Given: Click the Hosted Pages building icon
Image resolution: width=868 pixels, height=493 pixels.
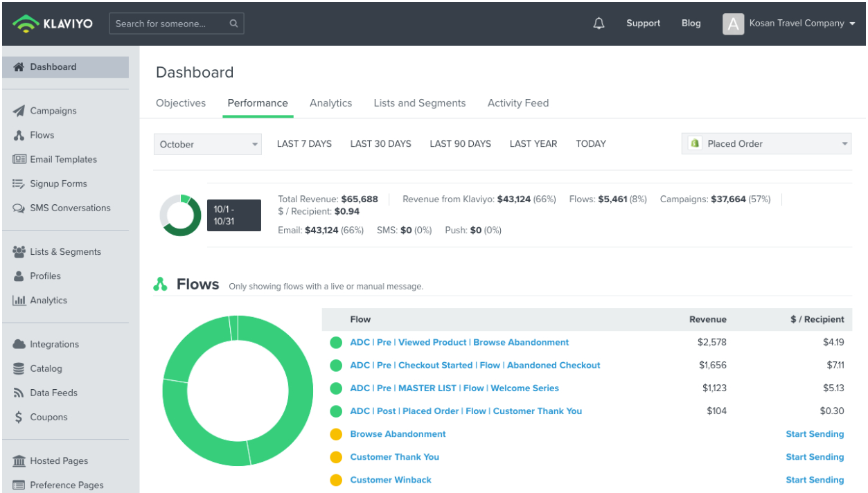Looking at the screenshot, I should (x=19, y=460).
